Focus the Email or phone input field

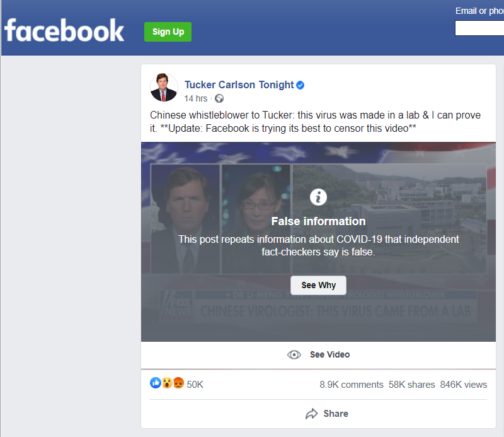pyautogui.click(x=479, y=28)
